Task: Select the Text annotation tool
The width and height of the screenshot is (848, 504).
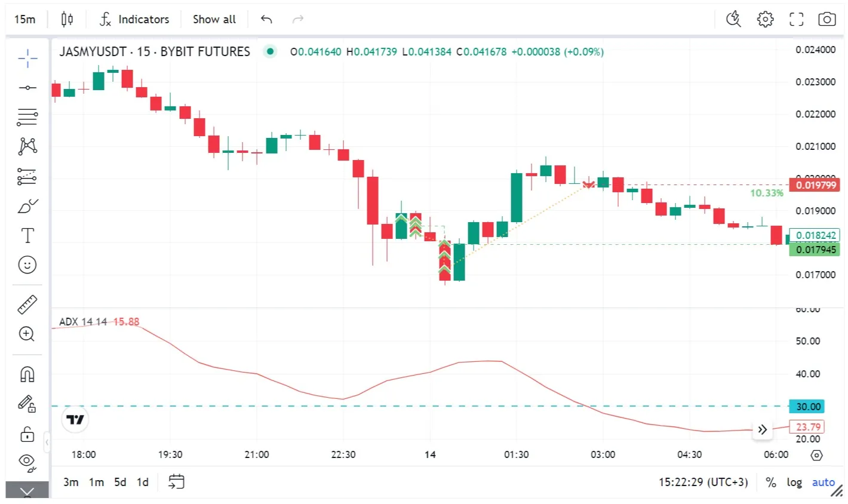Action: (27, 235)
